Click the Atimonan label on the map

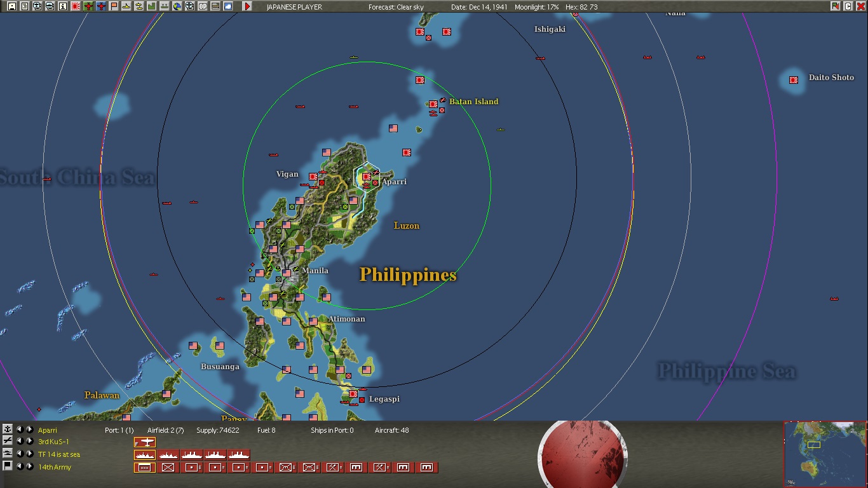[347, 319]
